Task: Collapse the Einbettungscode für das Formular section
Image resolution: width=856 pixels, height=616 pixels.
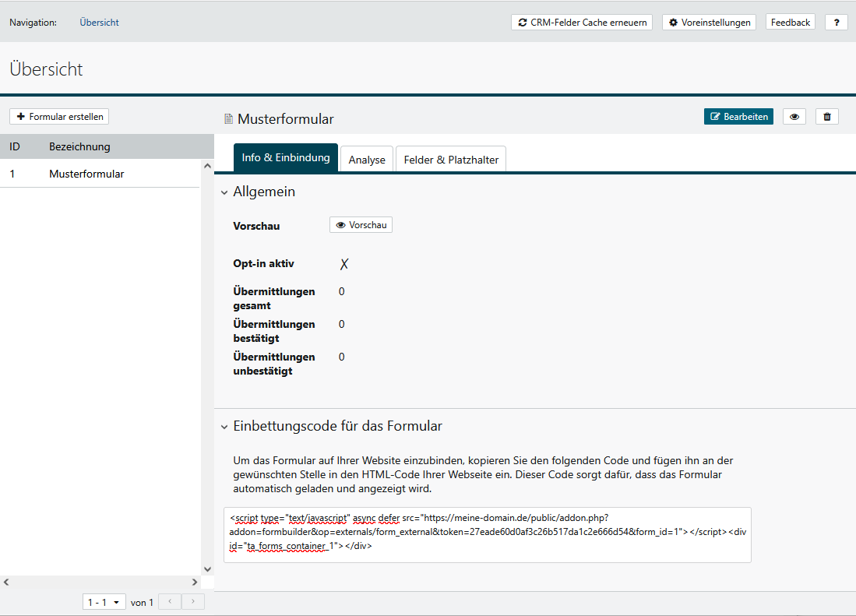Action: [x=224, y=427]
